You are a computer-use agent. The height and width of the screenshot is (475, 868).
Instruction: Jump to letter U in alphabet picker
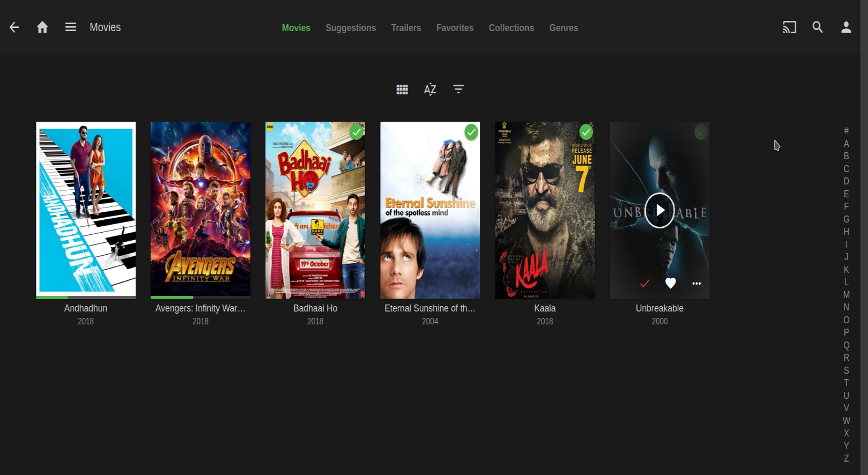(x=846, y=396)
